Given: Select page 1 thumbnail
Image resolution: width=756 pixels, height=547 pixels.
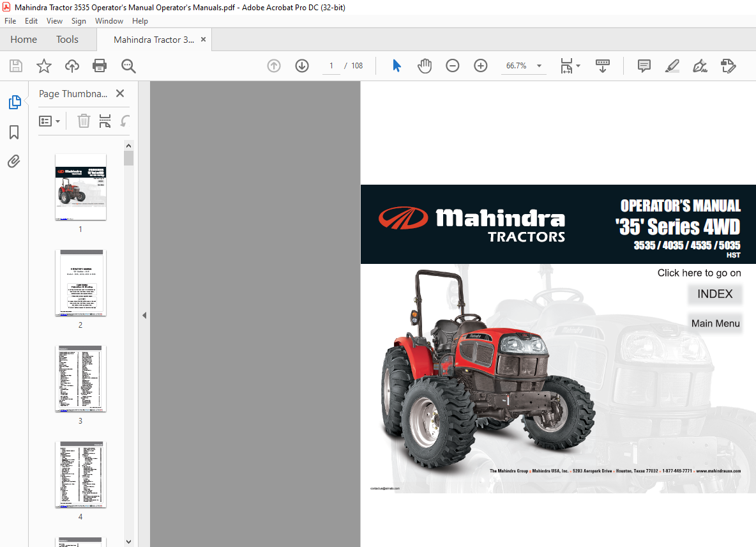Looking at the screenshot, I should [80, 187].
